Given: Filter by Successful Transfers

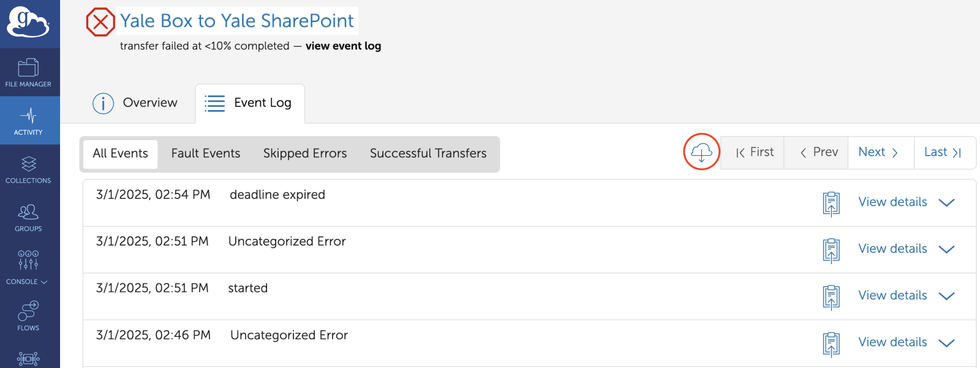Looking at the screenshot, I should click(x=428, y=154).
